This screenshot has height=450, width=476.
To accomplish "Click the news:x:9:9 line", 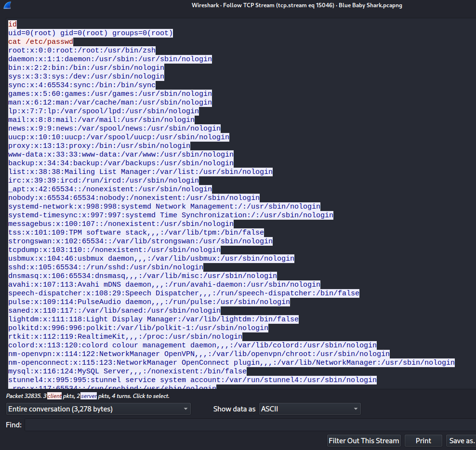I will (x=115, y=128).
